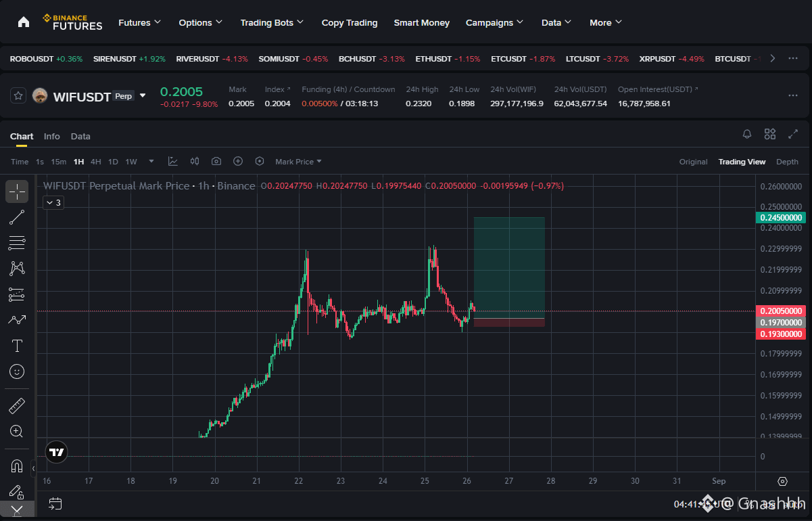This screenshot has width=812, height=521.
Task: Click XRPUSDT in the ticker strip
Action: 673,59
